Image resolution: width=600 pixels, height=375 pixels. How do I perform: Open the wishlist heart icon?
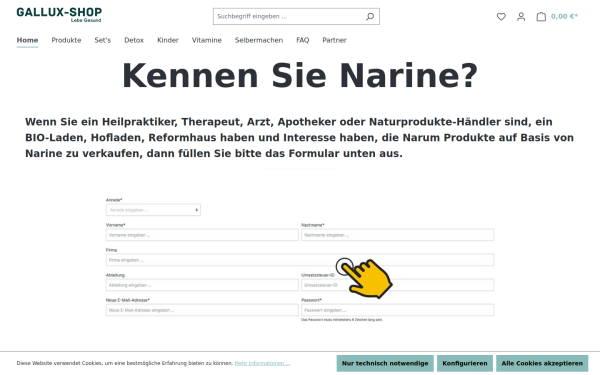[501, 16]
